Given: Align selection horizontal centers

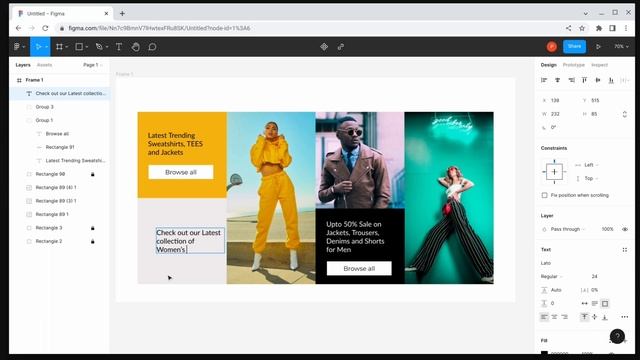Looking at the screenshot, I should pos(558,80).
